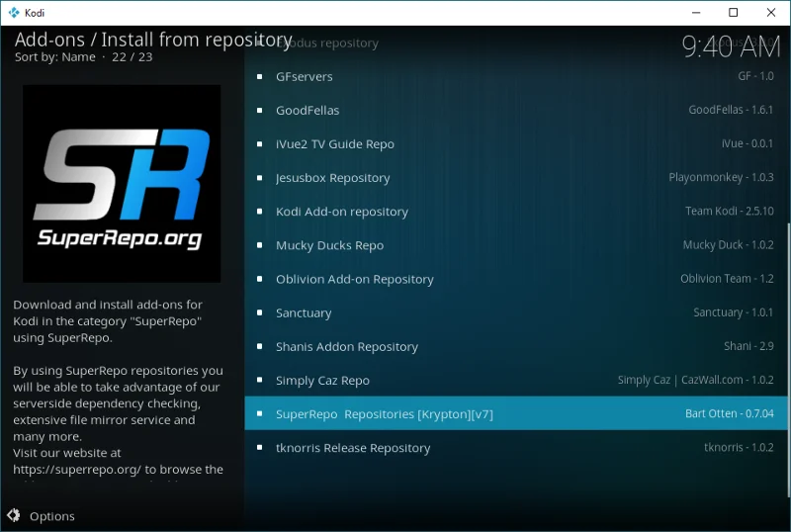Open Shanis Addon Repository

(516, 347)
